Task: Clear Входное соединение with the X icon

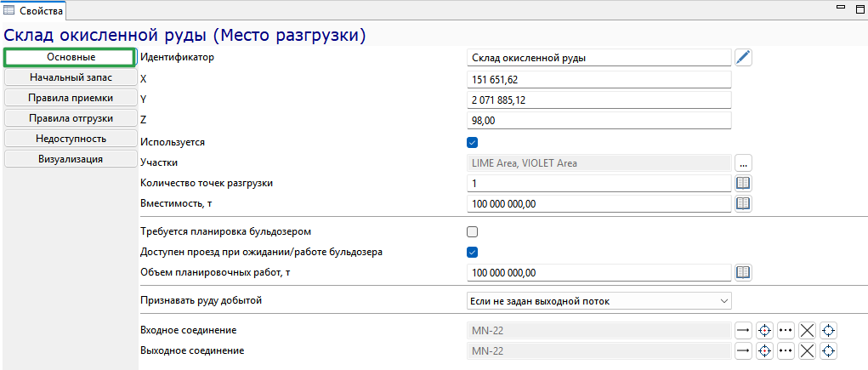Action: pos(807,331)
